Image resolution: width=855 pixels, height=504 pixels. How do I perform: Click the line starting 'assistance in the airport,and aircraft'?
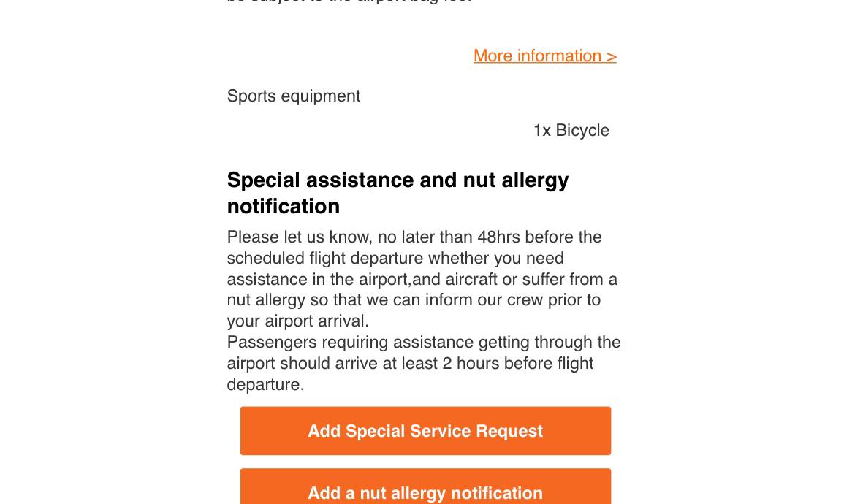coord(422,280)
